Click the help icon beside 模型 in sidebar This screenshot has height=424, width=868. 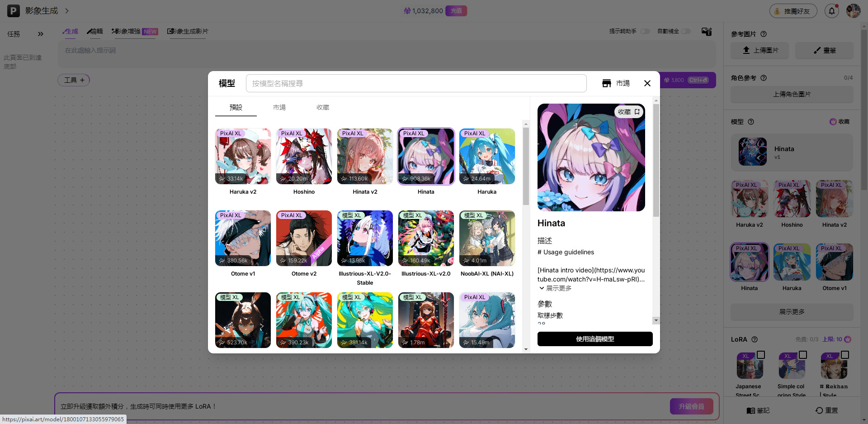(x=751, y=122)
